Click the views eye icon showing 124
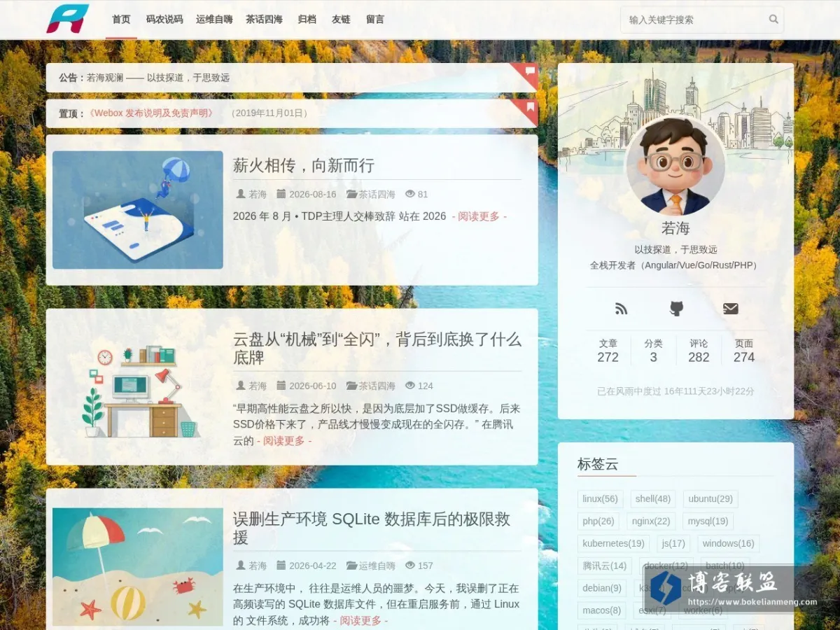 [x=410, y=386]
